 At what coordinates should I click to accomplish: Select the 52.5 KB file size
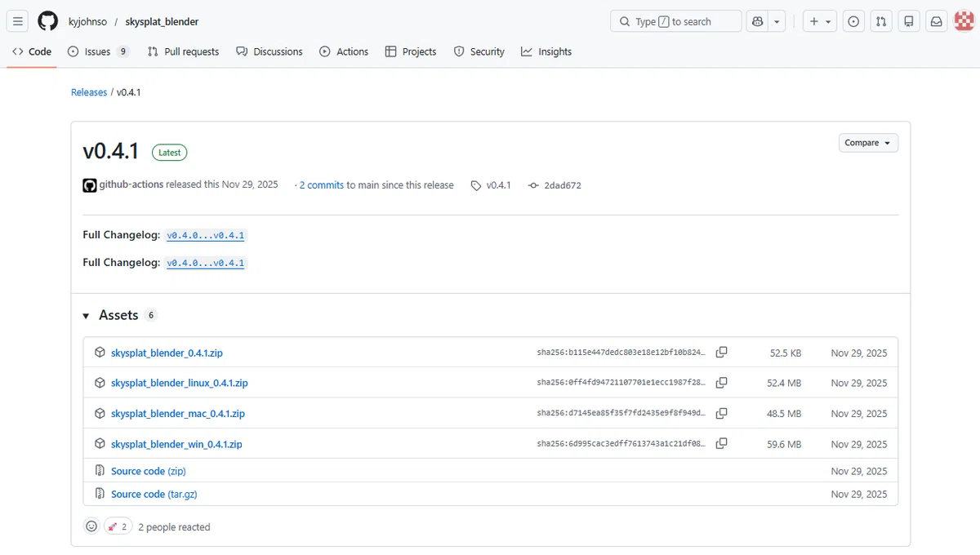click(786, 353)
